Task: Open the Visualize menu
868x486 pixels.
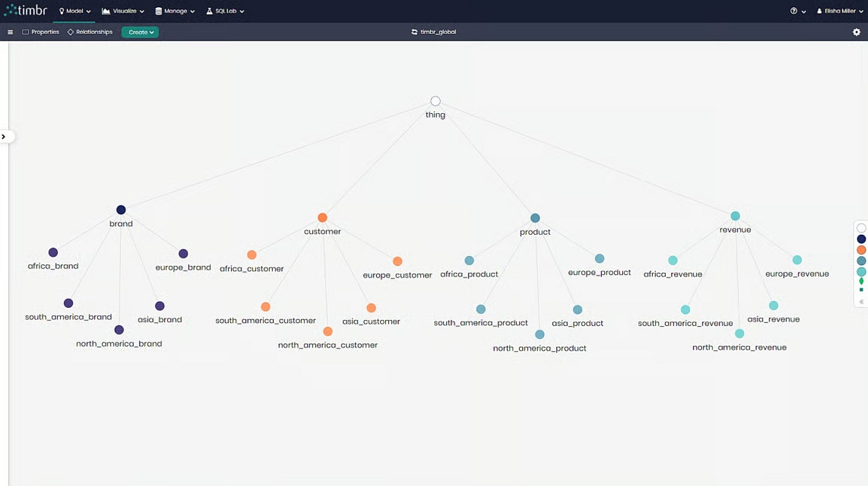Action: click(123, 11)
